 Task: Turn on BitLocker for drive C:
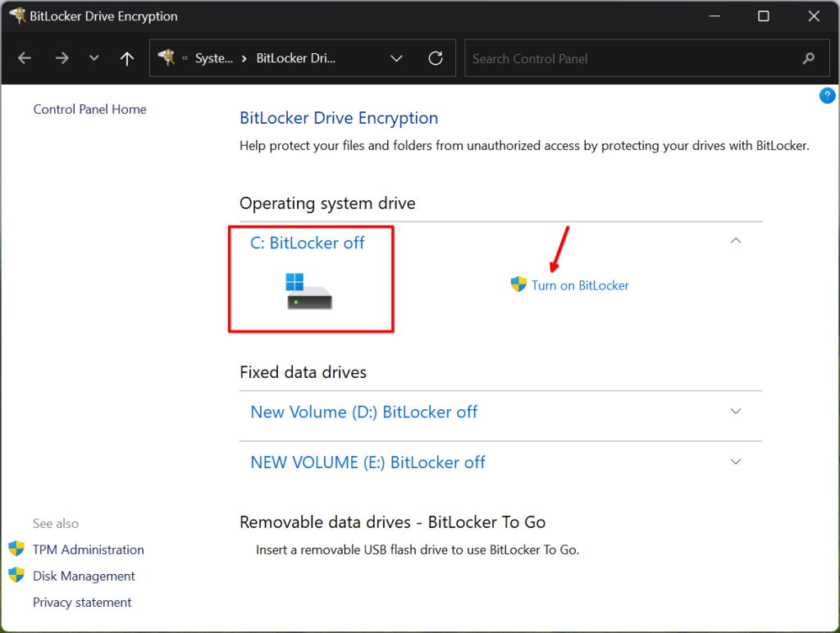tap(580, 285)
